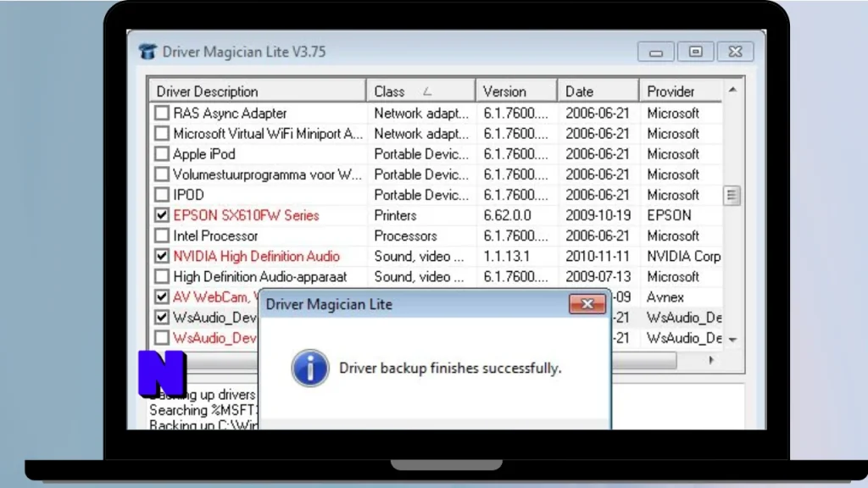Click the Microsoft Virtual WiFi Miniport name
The height and width of the screenshot is (488, 868).
[268, 133]
